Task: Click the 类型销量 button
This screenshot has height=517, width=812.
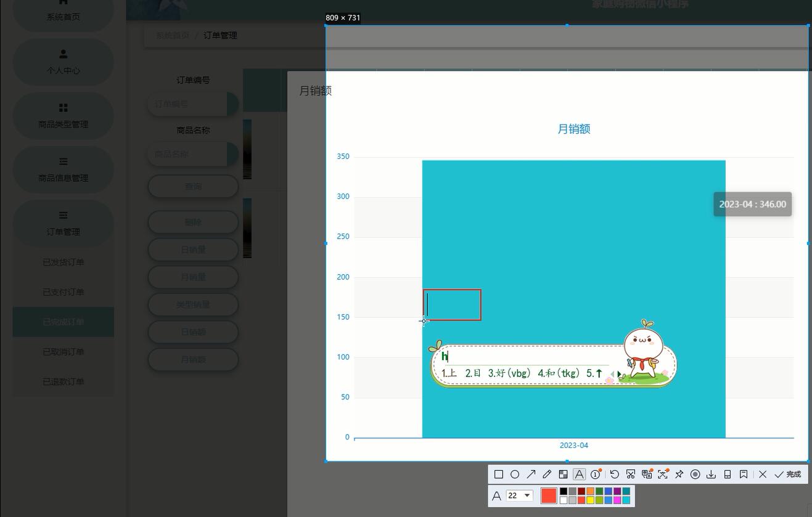Action: pyautogui.click(x=193, y=304)
